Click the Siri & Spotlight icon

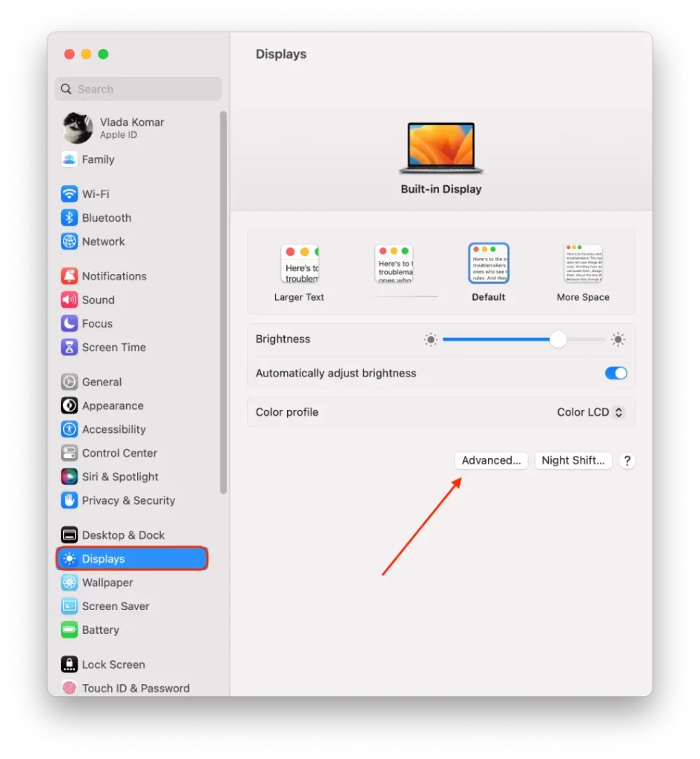point(69,477)
